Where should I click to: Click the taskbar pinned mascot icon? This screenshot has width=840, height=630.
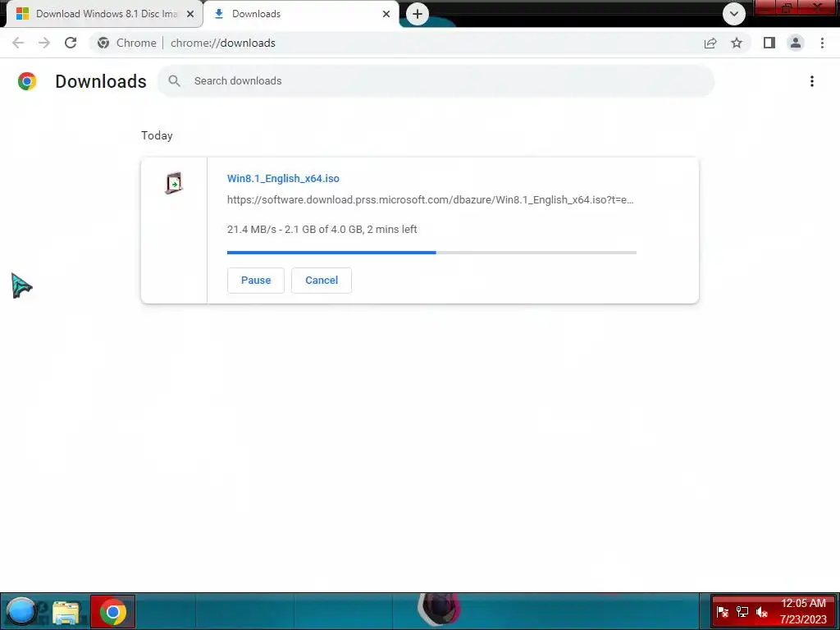point(439,609)
